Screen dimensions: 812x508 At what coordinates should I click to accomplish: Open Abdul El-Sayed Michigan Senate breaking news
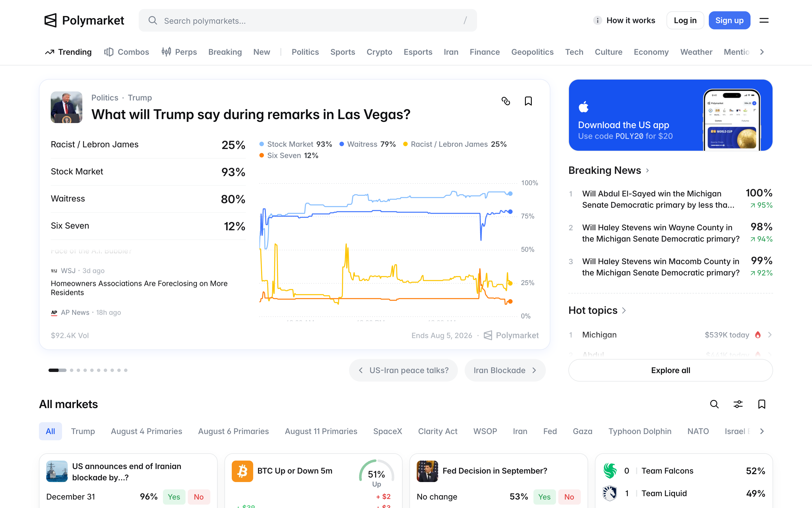click(670, 199)
